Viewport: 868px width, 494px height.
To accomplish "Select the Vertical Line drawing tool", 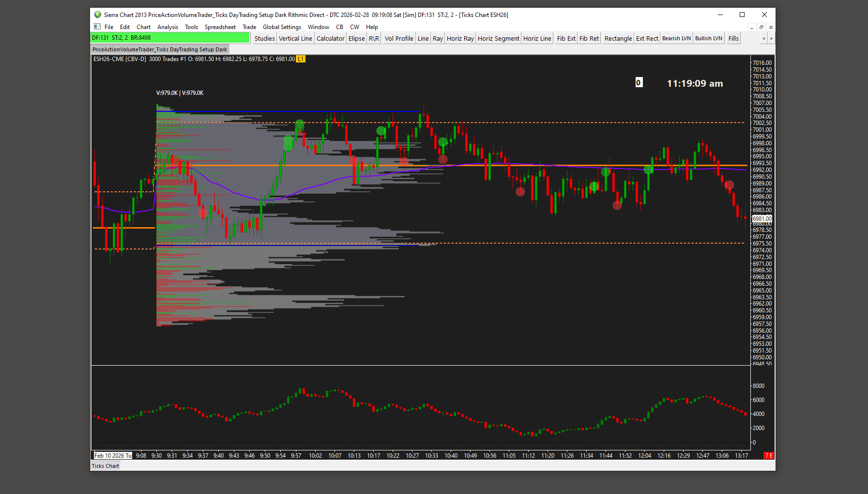I will [295, 38].
